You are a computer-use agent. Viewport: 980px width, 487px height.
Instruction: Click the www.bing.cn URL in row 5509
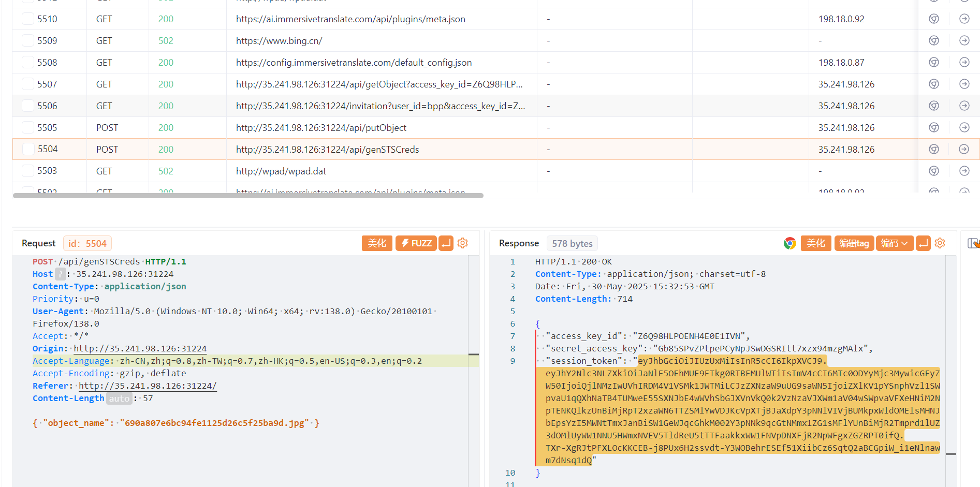[279, 41]
